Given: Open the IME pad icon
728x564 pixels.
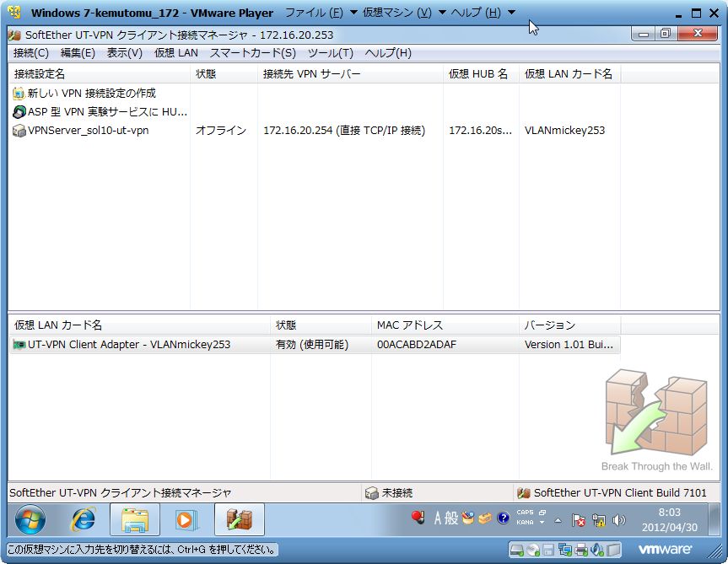Looking at the screenshot, I should click(468, 518).
